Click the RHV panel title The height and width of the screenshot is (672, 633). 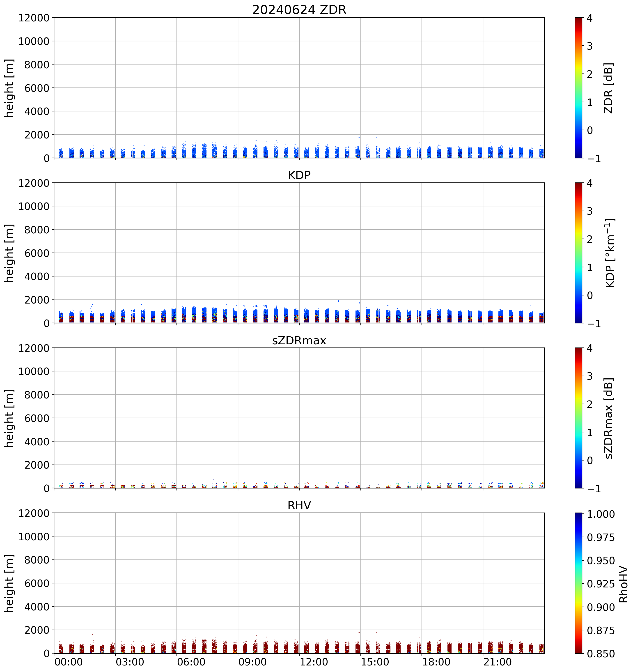pos(299,505)
